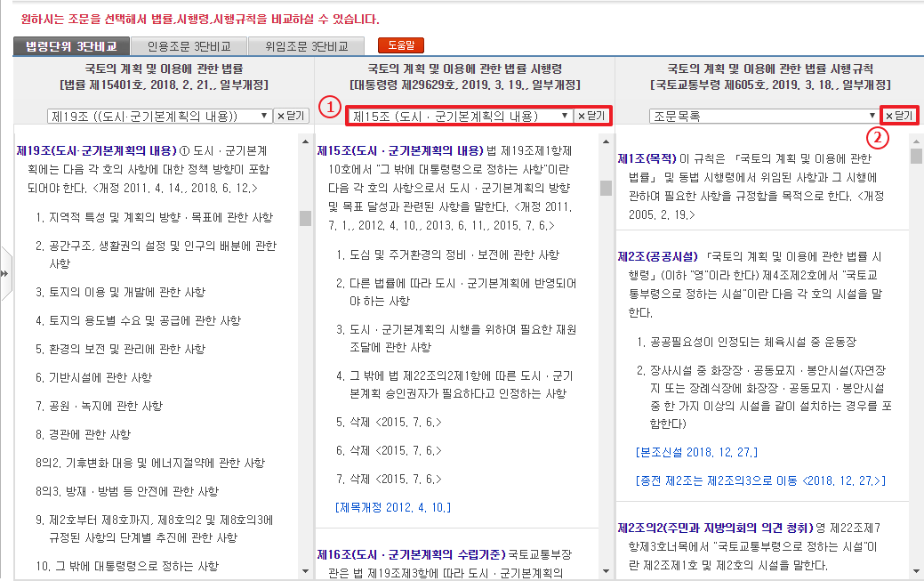Screen dimensions: 924x581
Task: Click item 5. 삭제 <2015. 7. 6.>
Action: [x=389, y=423]
